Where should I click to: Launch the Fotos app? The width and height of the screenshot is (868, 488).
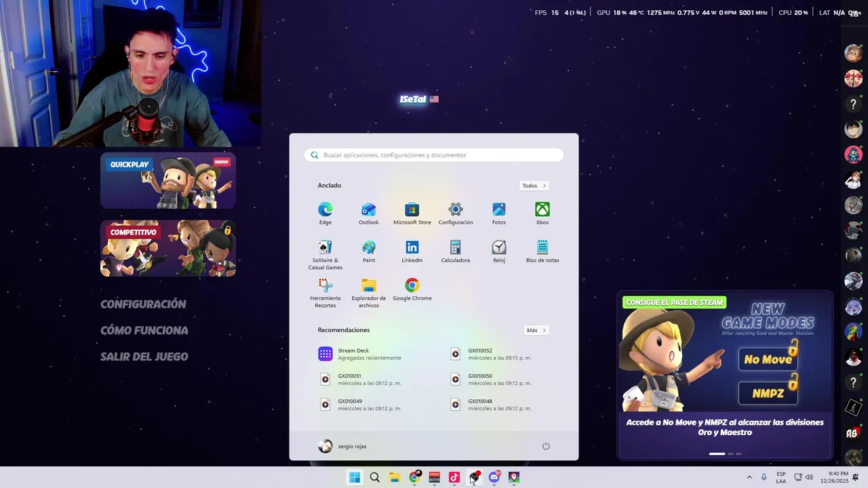499,213
